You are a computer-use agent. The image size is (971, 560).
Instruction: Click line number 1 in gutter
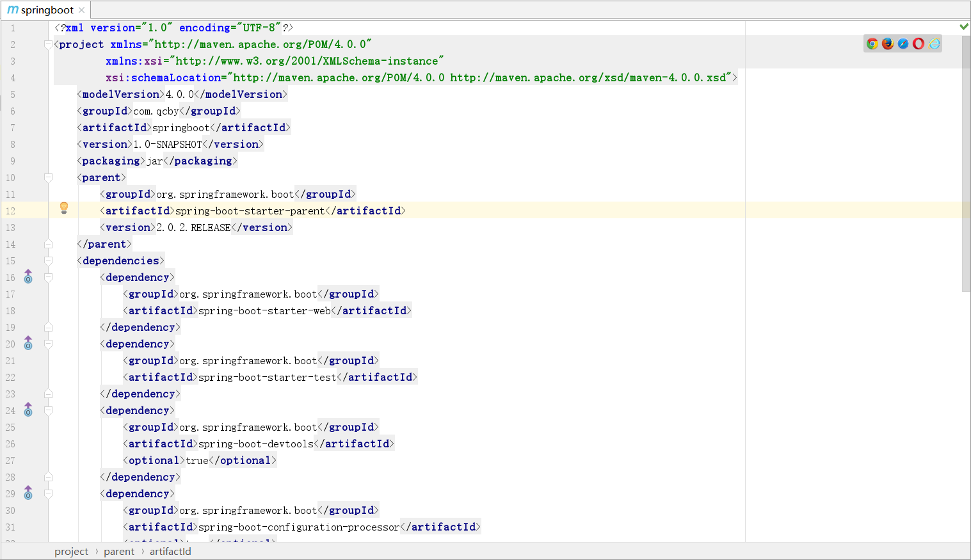pos(13,28)
